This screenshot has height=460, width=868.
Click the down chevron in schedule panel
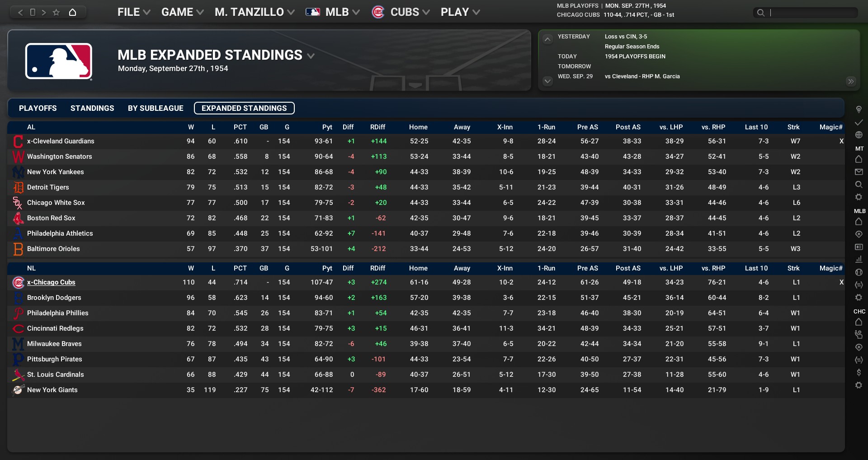[x=547, y=81]
